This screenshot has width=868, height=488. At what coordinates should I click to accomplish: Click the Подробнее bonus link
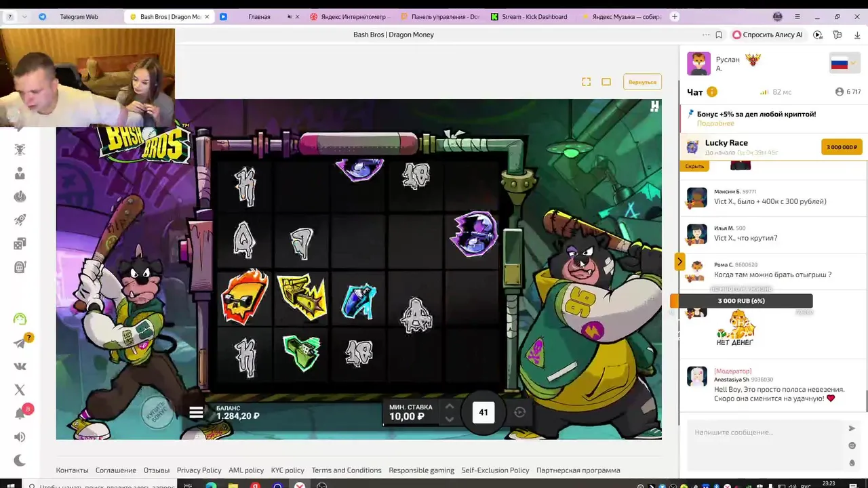[x=715, y=123]
